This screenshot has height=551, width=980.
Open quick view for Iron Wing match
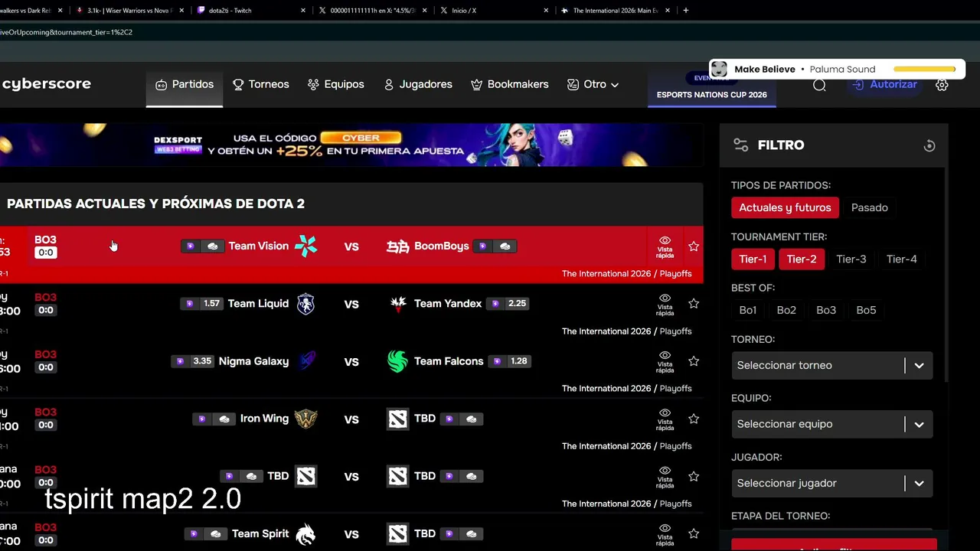(665, 419)
